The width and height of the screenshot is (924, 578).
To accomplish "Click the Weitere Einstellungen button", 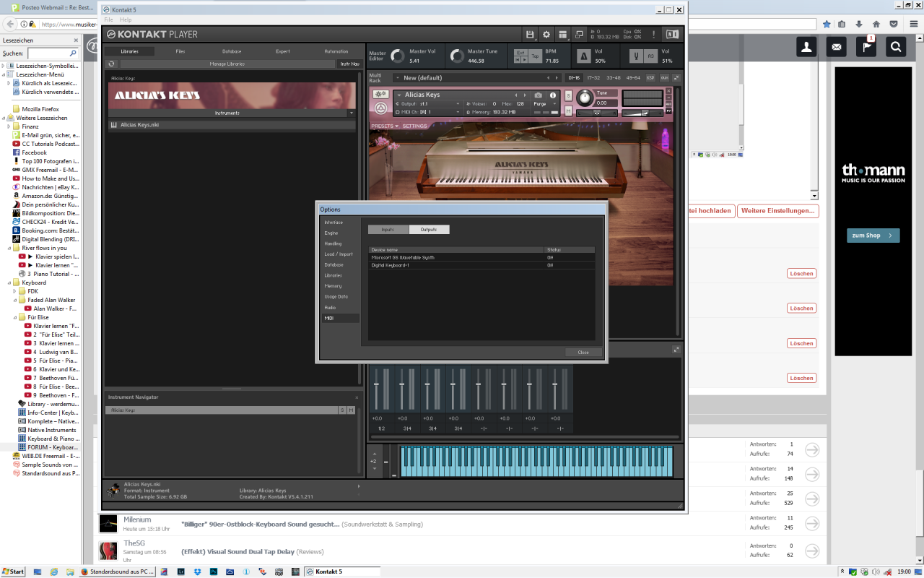I will pos(778,211).
